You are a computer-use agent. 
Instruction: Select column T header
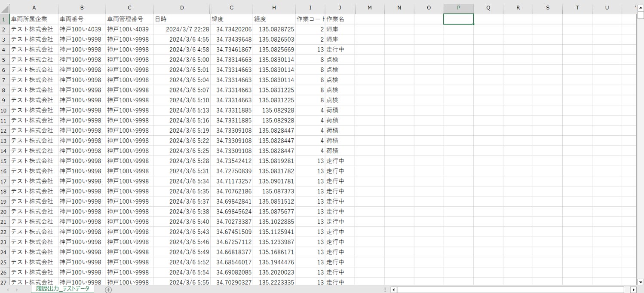tap(577, 9)
